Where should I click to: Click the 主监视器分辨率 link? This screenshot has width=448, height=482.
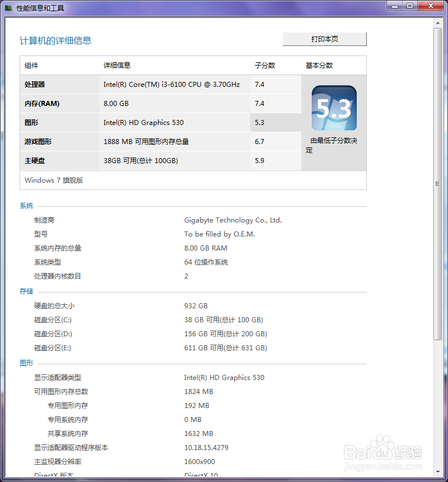point(58,461)
